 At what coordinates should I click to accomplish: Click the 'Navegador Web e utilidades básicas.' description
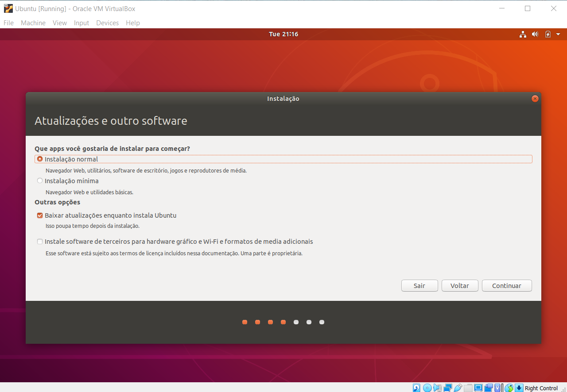(89, 192)
